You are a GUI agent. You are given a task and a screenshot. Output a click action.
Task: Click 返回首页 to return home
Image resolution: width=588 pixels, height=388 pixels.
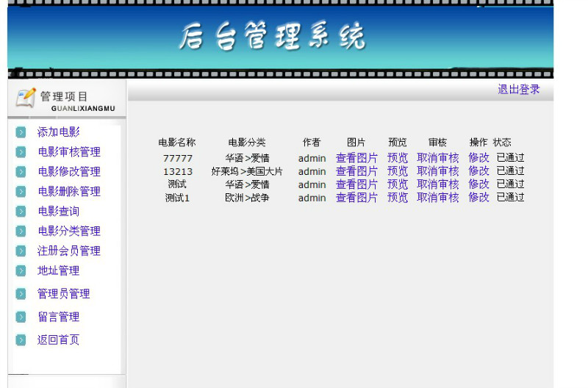tap(59, 340)
